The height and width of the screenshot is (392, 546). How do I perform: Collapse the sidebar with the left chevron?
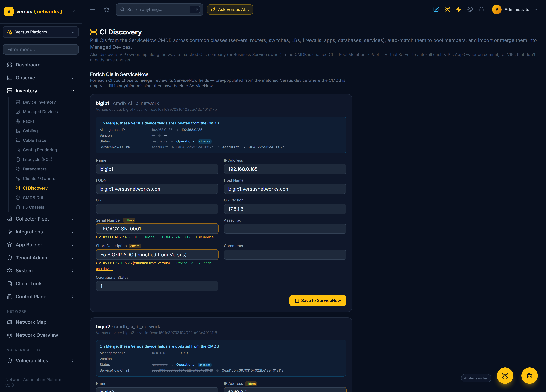coord(74,12)
